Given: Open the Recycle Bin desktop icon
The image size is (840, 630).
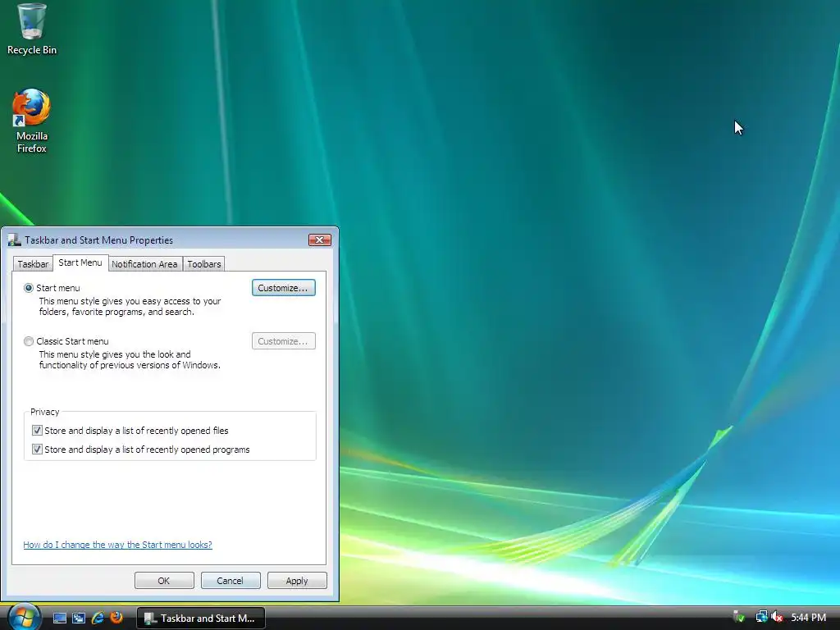Looking at the screenshot, I should click(32, 30).
